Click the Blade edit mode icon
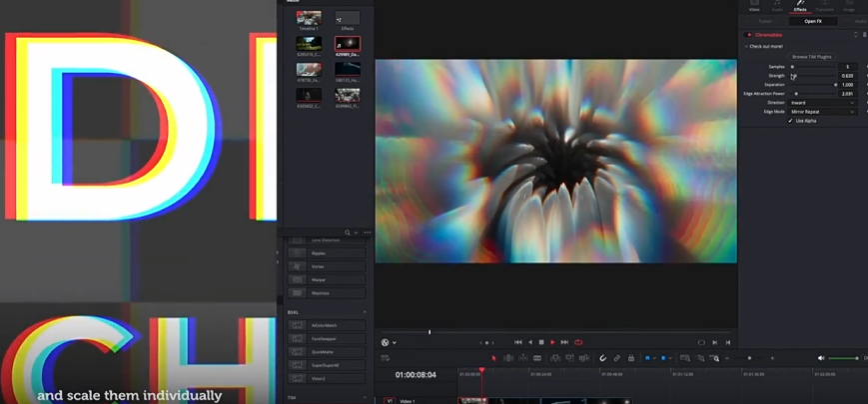868x404 pixels. [x=537, y=358]
